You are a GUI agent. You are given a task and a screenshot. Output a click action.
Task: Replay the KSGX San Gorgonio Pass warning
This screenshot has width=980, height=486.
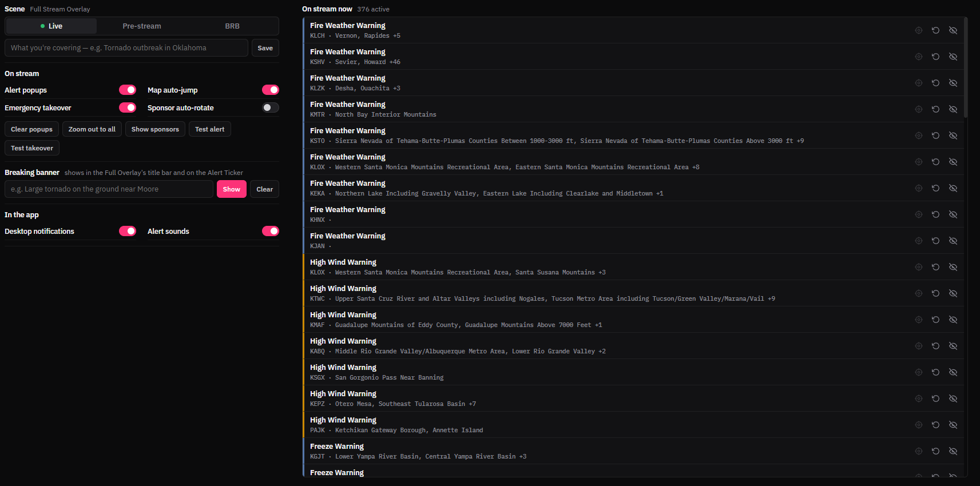point(936,372)
